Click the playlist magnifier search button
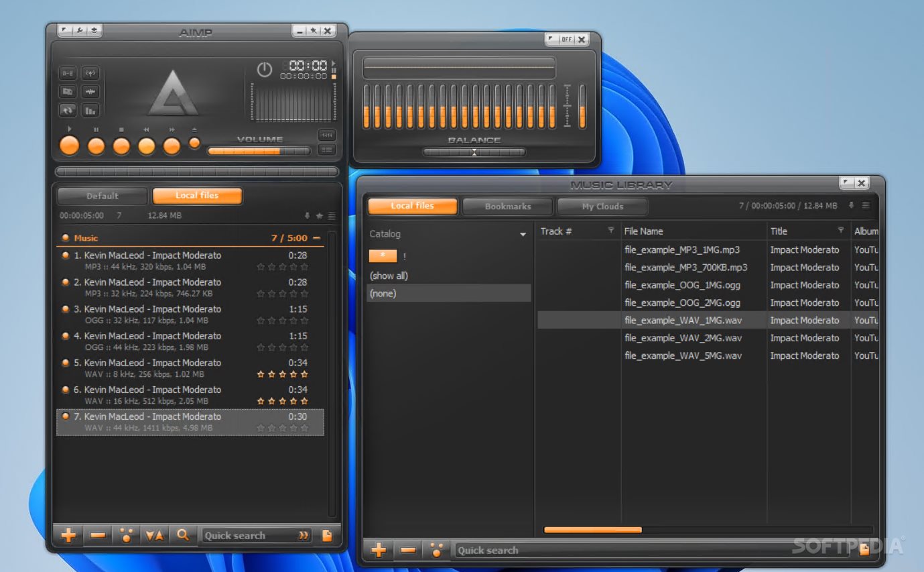Viewport: 924px width, 572px height. 183,535
